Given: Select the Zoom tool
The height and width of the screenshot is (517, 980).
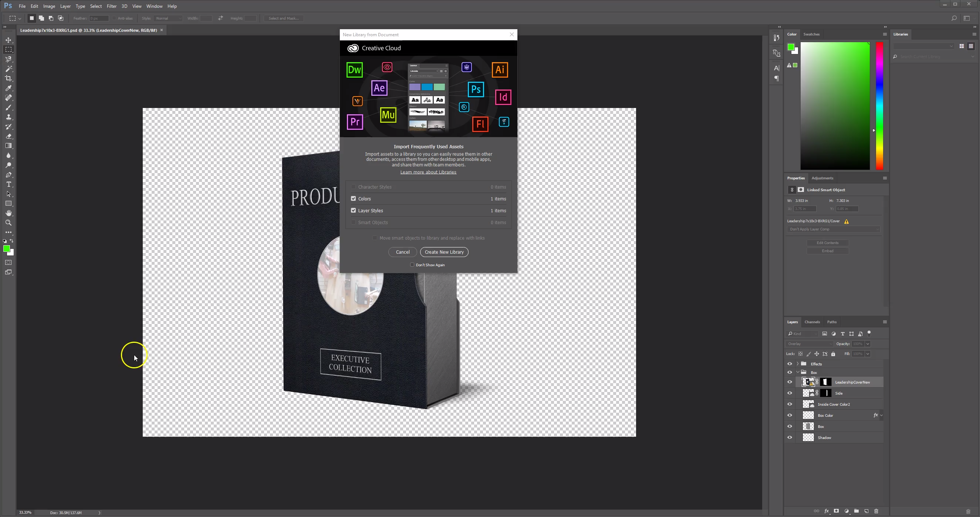Looking at the screenshot, I should coord(9,223).
